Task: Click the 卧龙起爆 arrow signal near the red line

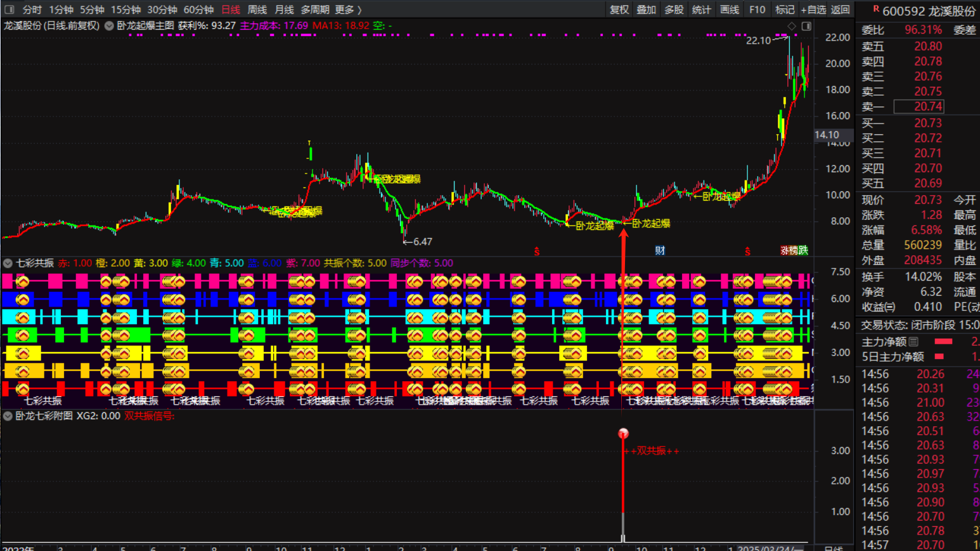Action: 647,224
